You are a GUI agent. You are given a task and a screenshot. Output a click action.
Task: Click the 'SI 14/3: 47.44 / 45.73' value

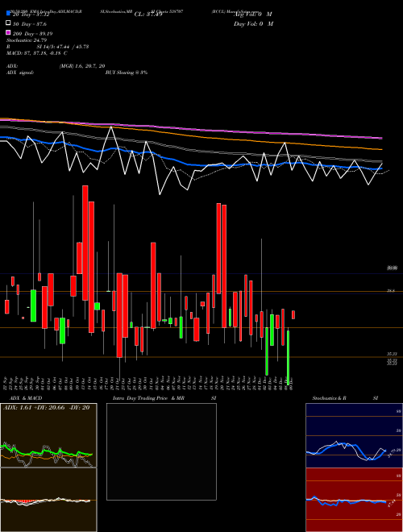63,47
